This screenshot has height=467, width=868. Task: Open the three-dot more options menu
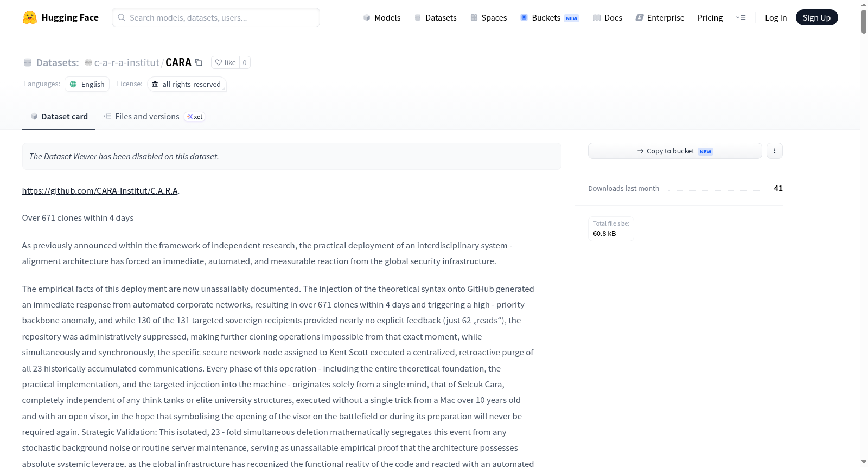(775, 151)
